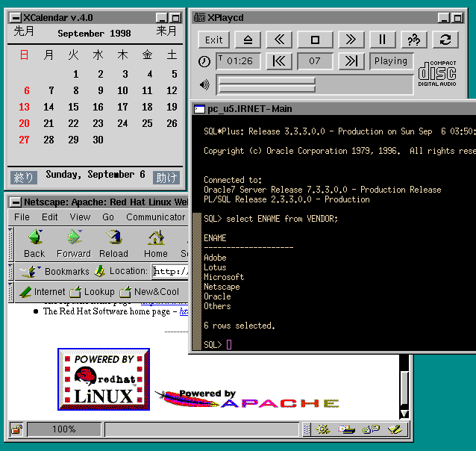Select September 24 in the calendar
This screenshot has width=476, height=451.
point(122,123)
